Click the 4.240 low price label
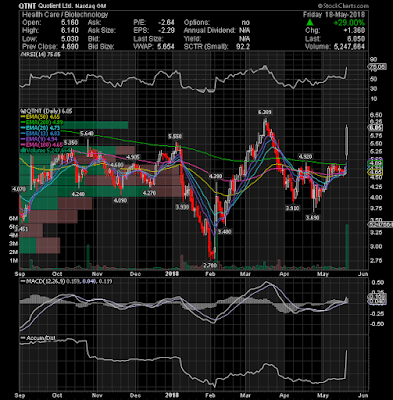The image size is (393, 400). [x=79, y=193]
